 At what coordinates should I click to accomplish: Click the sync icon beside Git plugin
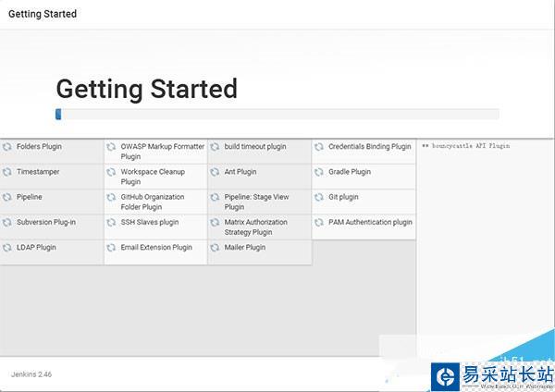point(319,197)
